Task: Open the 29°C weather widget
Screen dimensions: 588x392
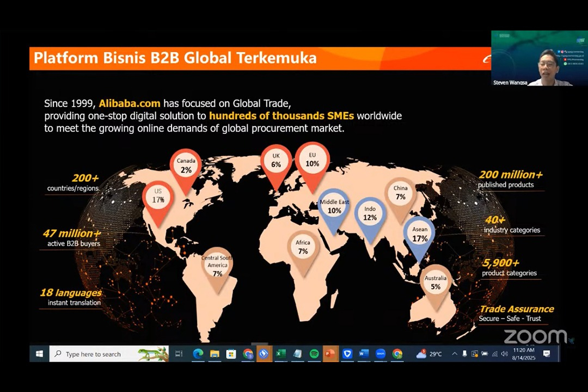Action: click(x=429, y=354)
